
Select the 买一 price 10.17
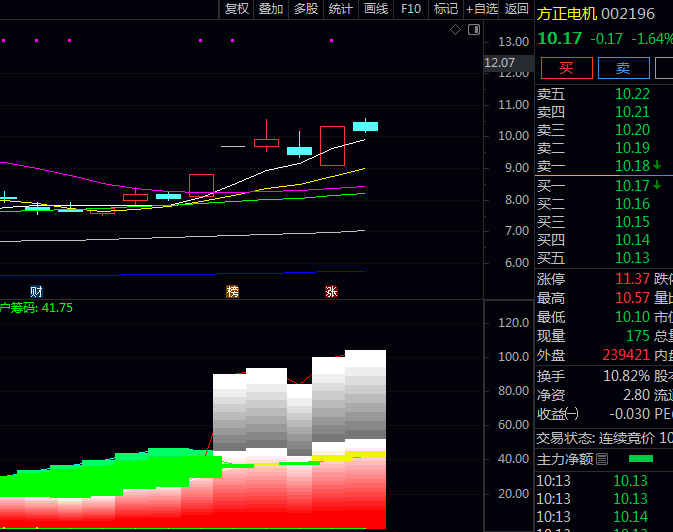tap(632, 186)
